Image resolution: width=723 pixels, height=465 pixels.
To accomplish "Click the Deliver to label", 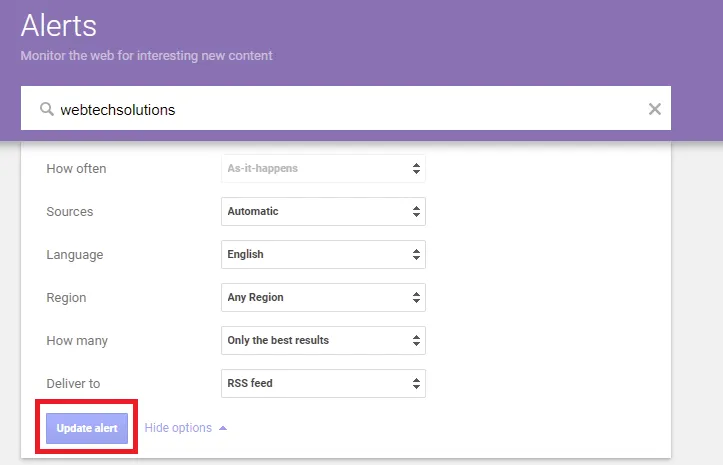I will [73, 383].
